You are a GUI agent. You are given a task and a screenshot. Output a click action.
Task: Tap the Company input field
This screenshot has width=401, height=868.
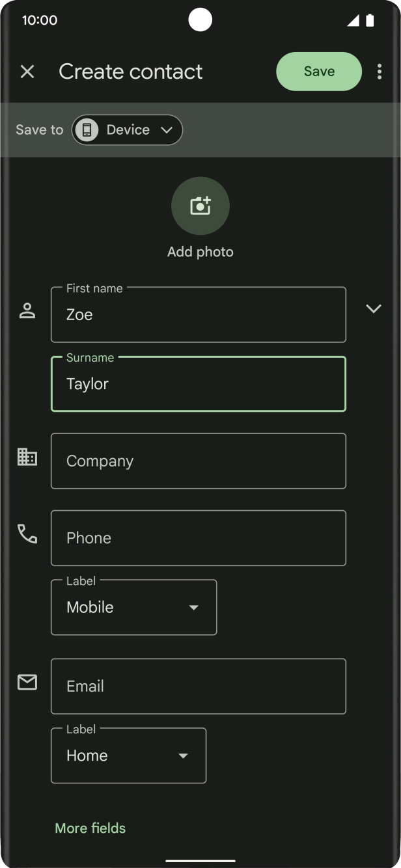pos(199,461)
